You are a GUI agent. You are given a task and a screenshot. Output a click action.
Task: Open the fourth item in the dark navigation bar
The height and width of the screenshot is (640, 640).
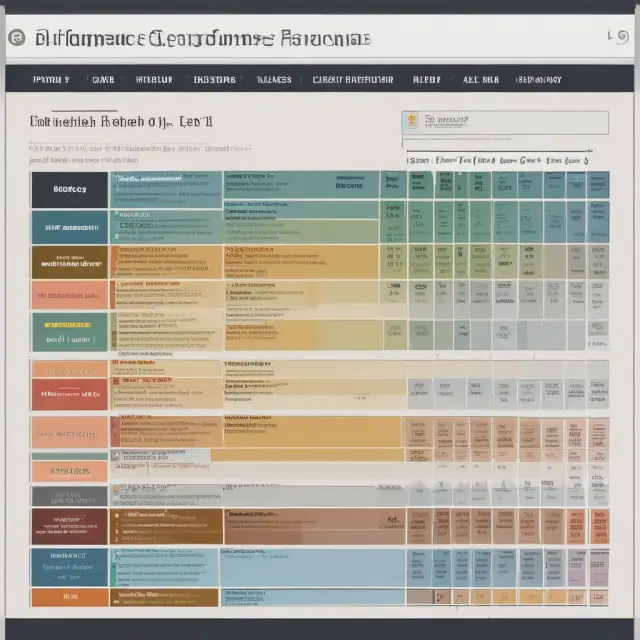click(x=215, y=80)
